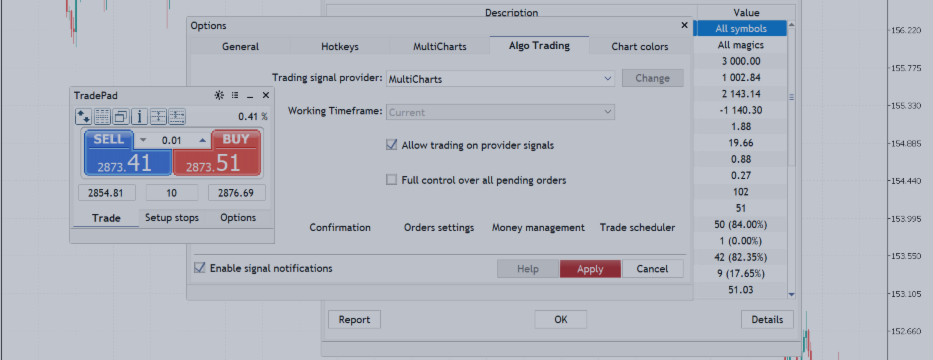933x360 pixels.
Task: Click the scrollbar up arrow in Value table
Action: click(x=791, y=25)
